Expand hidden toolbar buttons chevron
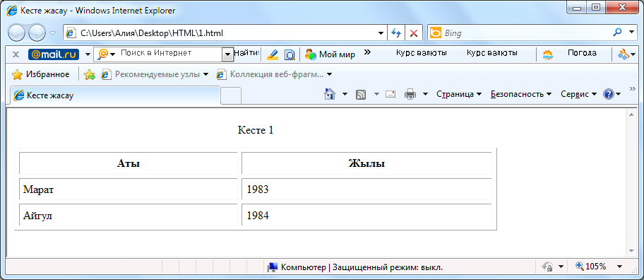The image size is (644, 280). (368, 52)
